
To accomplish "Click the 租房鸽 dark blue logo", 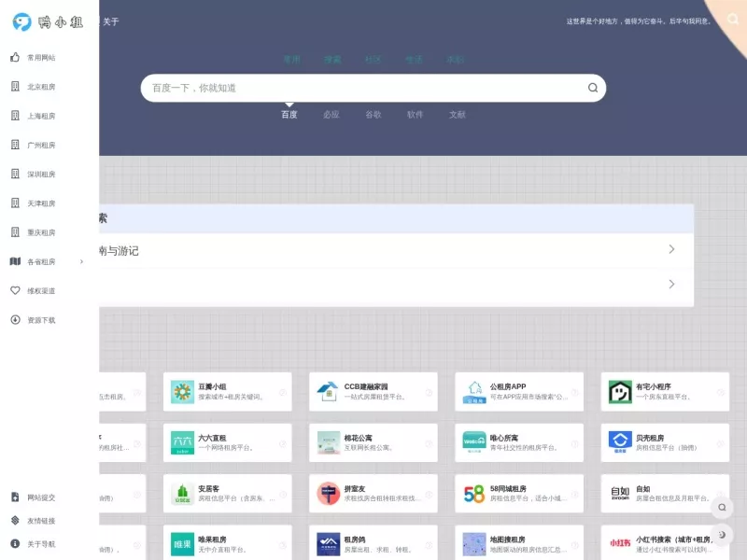I will click(x=328, y=544).
